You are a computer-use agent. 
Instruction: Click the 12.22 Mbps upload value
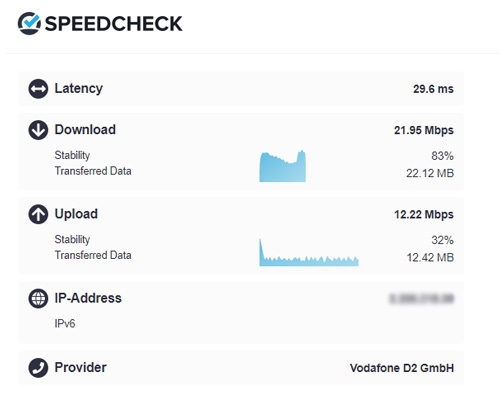[x=424, y=214]
